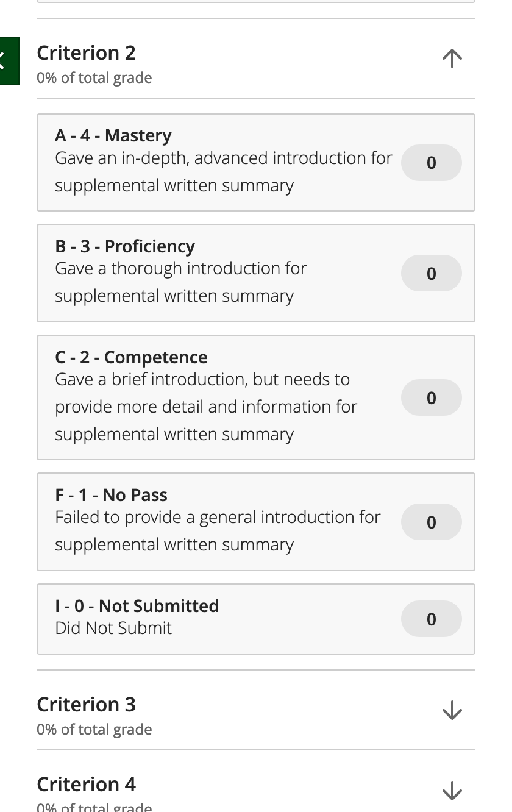Screen dimensions: 512x812
Task: Select the A - 4 - Mastery rating
Action: [x=256, y=163]
